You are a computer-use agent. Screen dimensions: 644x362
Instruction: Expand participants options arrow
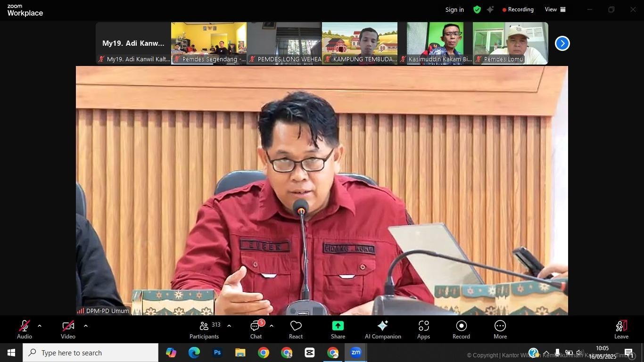[229, 326]
